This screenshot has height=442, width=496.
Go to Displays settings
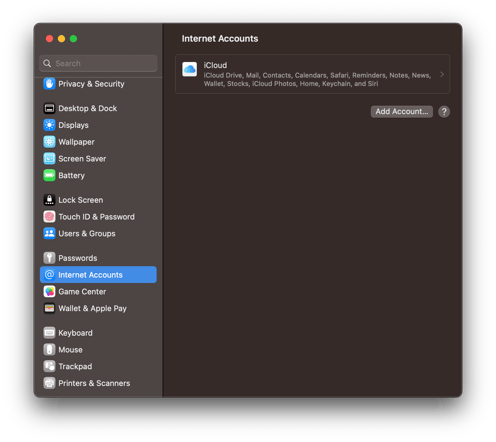coord(74,125)
